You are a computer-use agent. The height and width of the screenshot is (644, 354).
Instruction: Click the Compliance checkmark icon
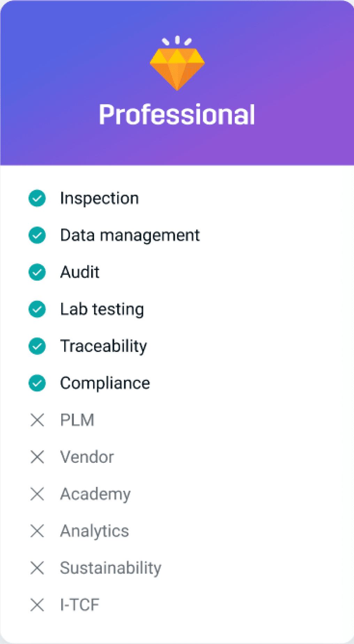click(x=37, y=383)
